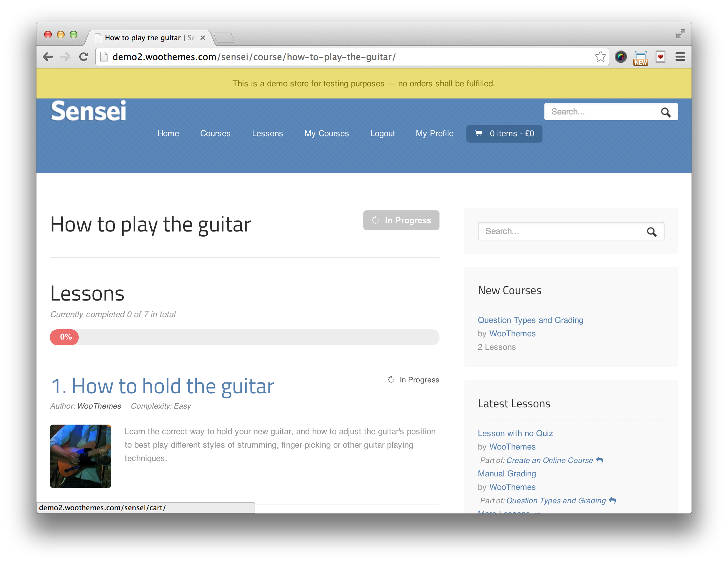Screen dimensions: 728x564
Task: Click the Logout link in the navigation
Action: [x=382, y=133]
